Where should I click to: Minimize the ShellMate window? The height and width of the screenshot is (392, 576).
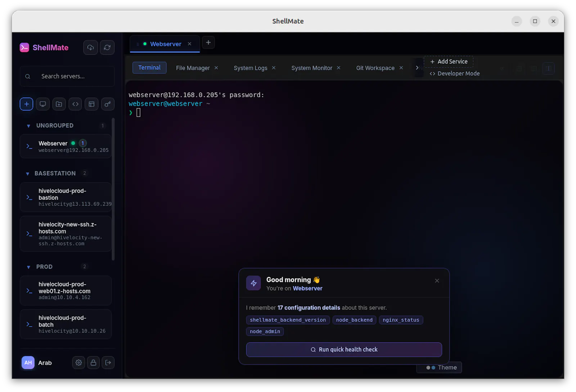coord(517,21)
